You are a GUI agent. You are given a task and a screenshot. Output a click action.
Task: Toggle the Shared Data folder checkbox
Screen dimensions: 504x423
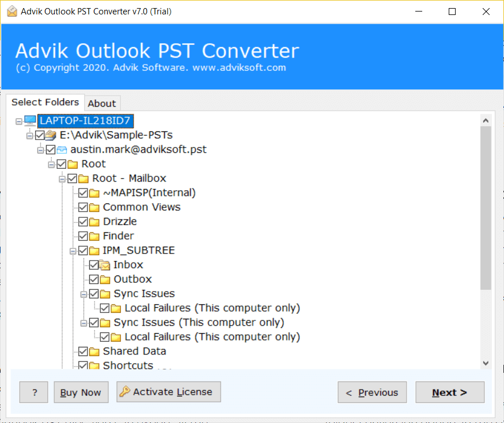click(83, 351)
